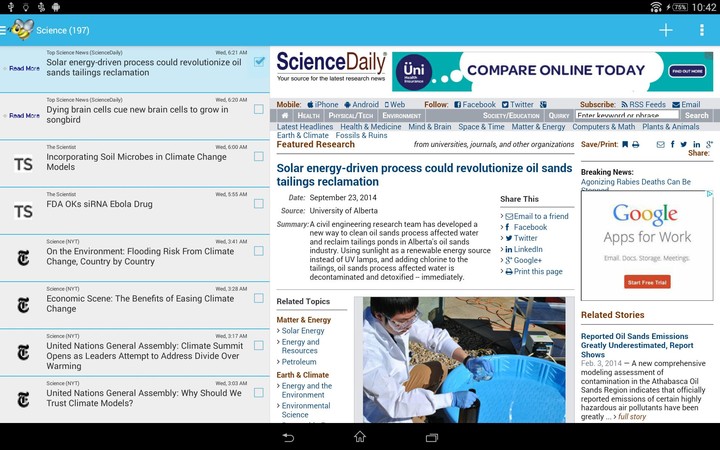Click the Google+ icon in the Follow row
This screenshot has height=450, width=720.
pos(543,105)
